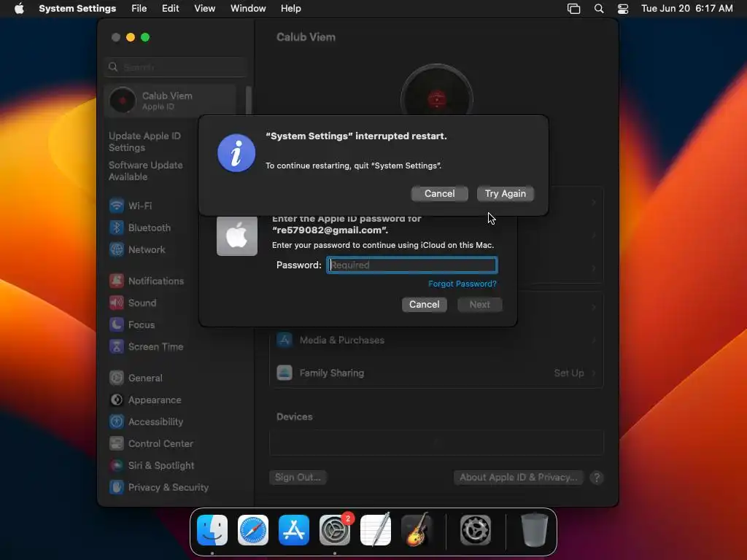Click the Next button in password dialog
Screen dimensions: 747x560
[480, 305]
